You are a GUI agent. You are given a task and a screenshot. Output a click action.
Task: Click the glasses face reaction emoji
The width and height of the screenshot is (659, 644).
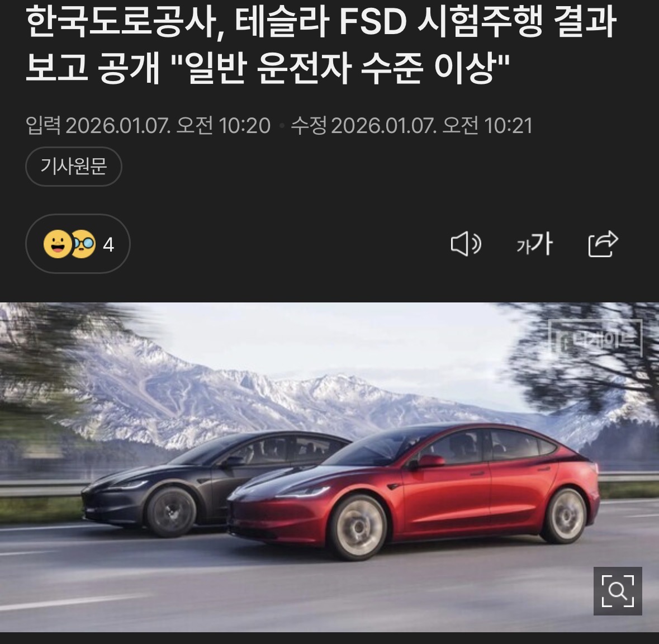84,244
